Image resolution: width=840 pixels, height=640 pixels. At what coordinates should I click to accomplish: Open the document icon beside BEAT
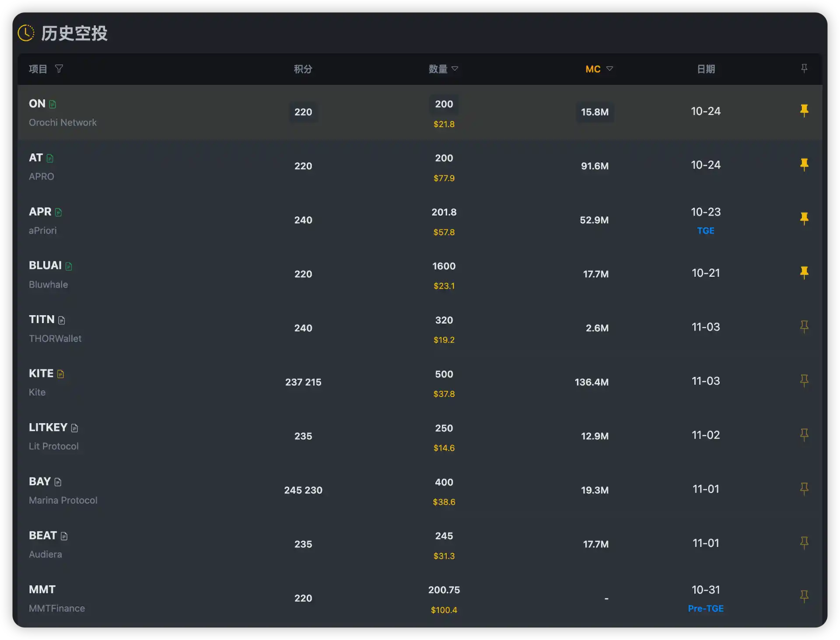[64, 536]
